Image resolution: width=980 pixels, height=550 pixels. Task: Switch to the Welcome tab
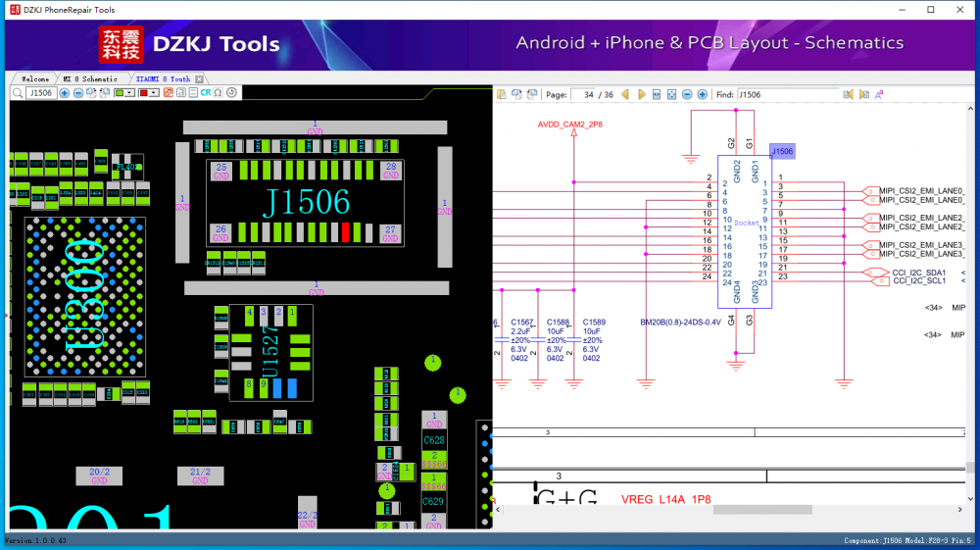[34, 78]
